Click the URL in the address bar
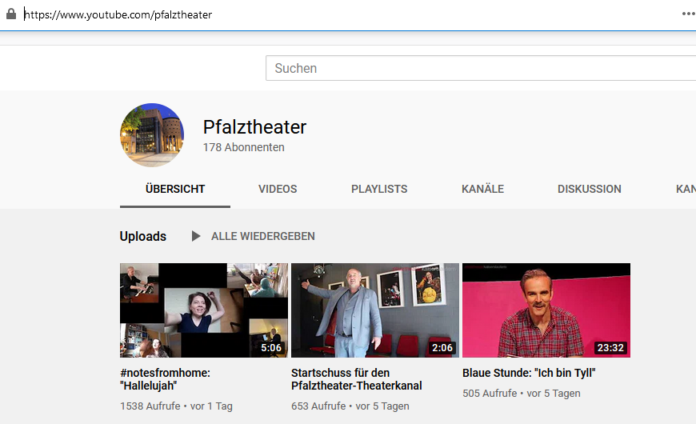The height and width of the screenshot is (424, 696). [118, 15]
